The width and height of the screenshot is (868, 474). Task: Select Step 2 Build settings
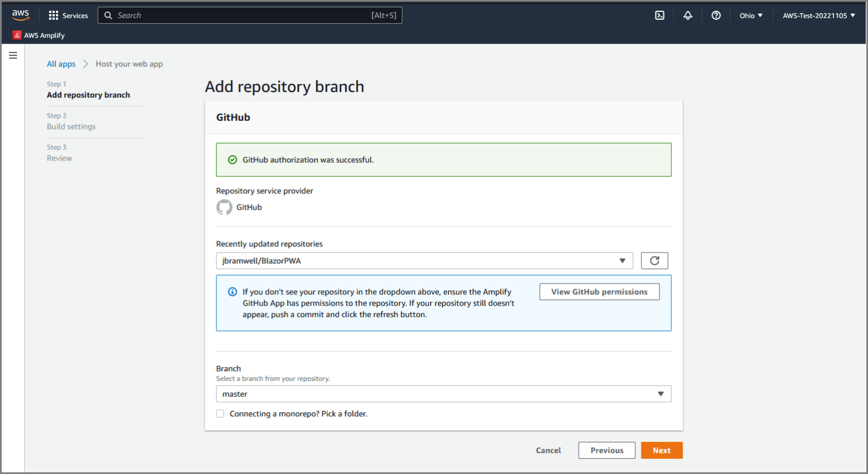point(71,127)
